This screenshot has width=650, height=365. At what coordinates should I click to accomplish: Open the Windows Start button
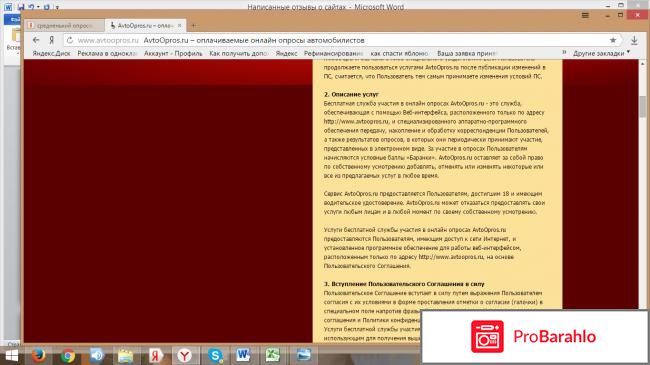[12, 355]
